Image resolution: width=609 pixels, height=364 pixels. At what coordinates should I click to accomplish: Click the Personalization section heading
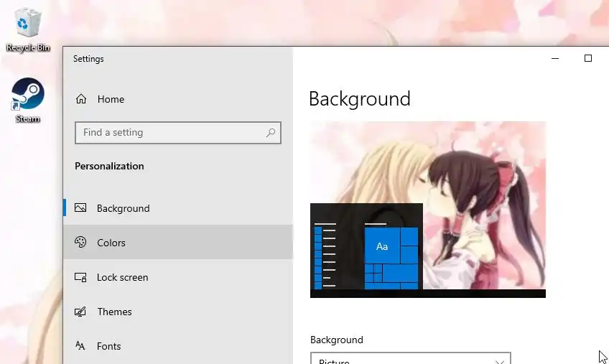pos(109,166)
